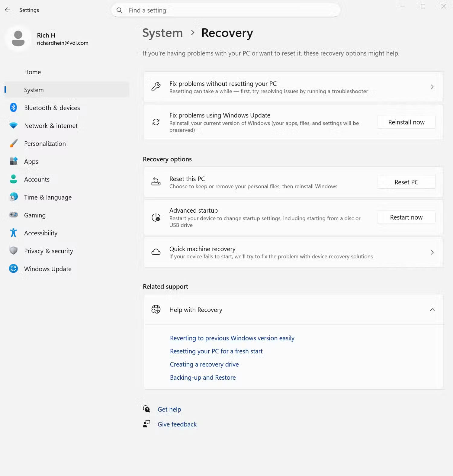Click the Accounts person icon

point(13,179)
